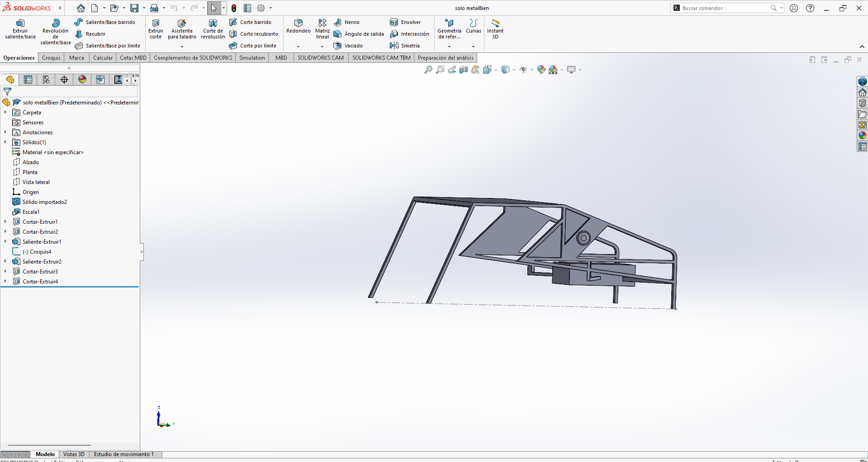The image size is (868, 462).
Task: Click the Matriz lineal pattern tool
Action: pos(323,29)
